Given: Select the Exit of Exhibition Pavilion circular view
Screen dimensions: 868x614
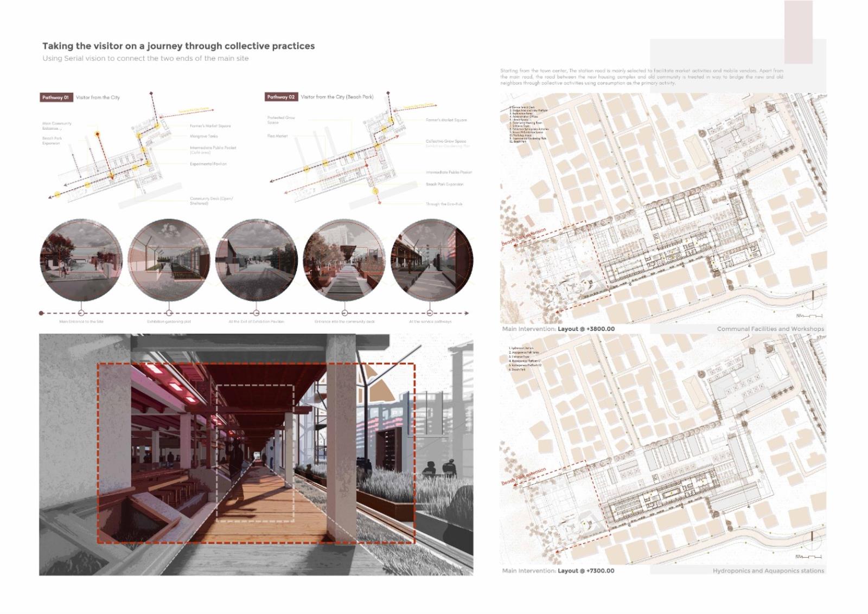Looking at the screenshot, I should pos(257,260).
